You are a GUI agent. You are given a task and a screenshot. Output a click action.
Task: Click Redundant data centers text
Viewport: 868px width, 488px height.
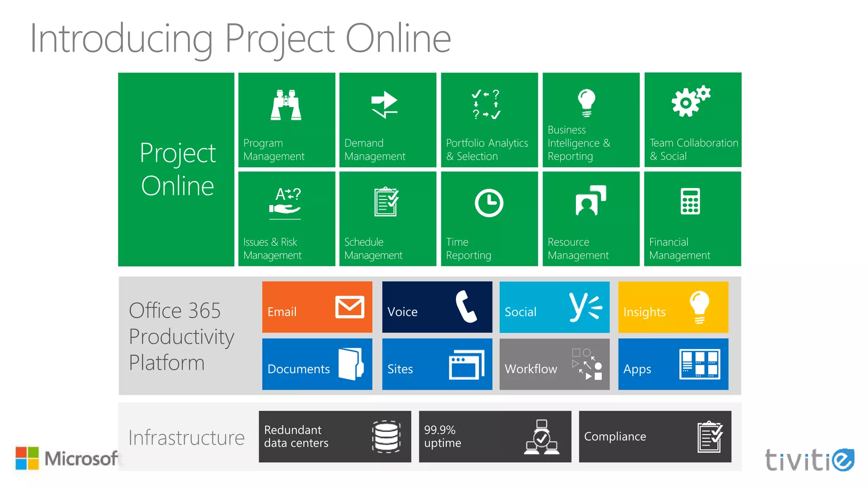(296, 436)
